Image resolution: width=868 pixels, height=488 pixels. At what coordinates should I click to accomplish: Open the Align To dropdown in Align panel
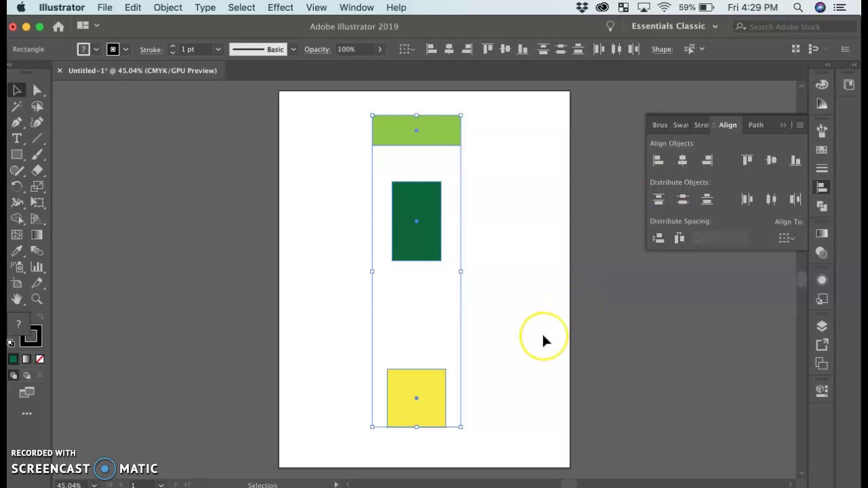point(787,238)
